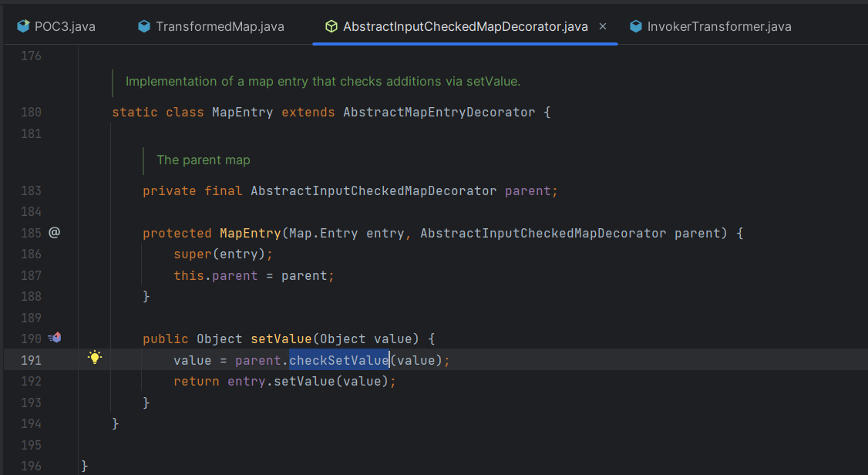This screenshot has width=868, height=475.
Task: Click the highlighted checkSetValue method call
Action: (x=338, y=360)
